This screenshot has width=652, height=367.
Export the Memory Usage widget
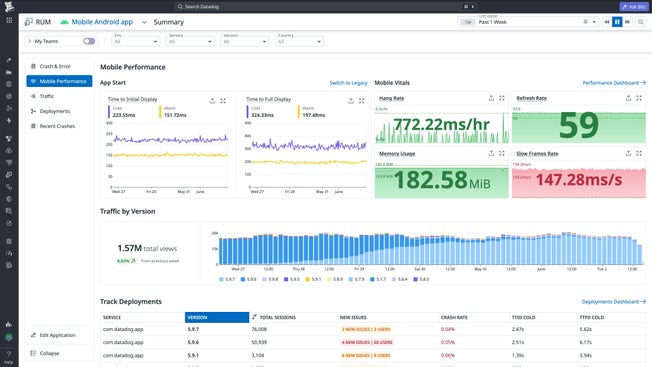tap(491, 153)
